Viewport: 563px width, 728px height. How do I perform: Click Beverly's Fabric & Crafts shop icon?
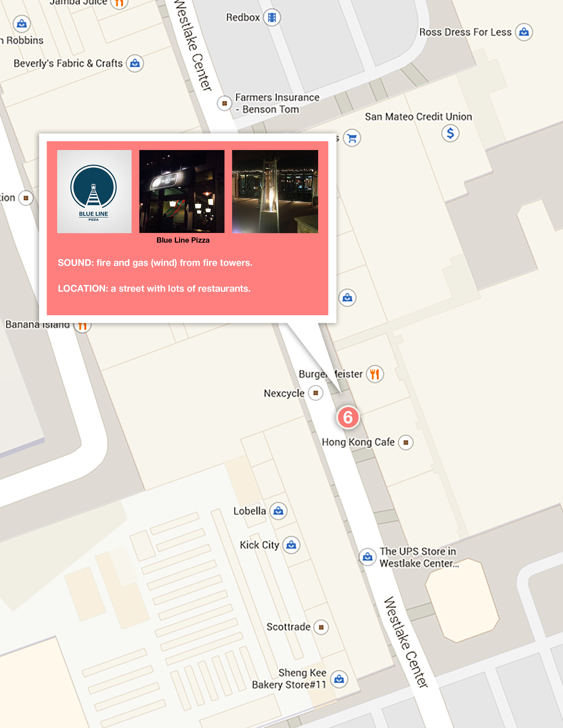point(135,63)
